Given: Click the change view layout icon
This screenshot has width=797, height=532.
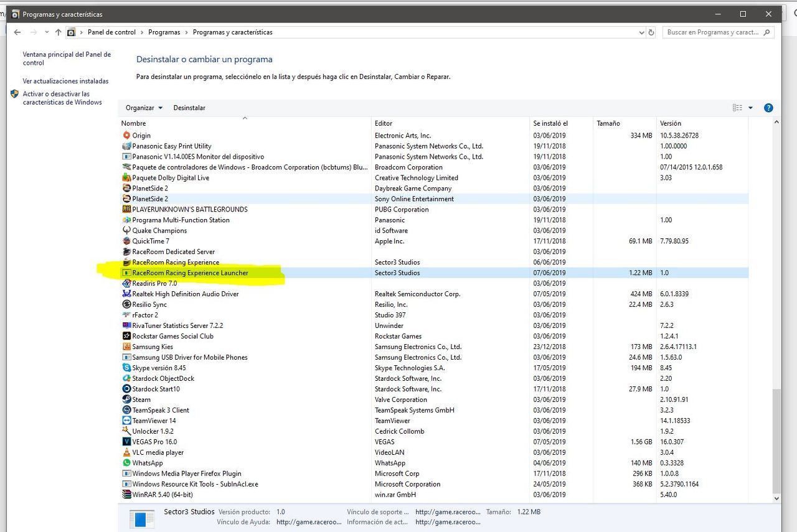Looking at the screenshot, I should pyautogui.click(x=737, y=108).
